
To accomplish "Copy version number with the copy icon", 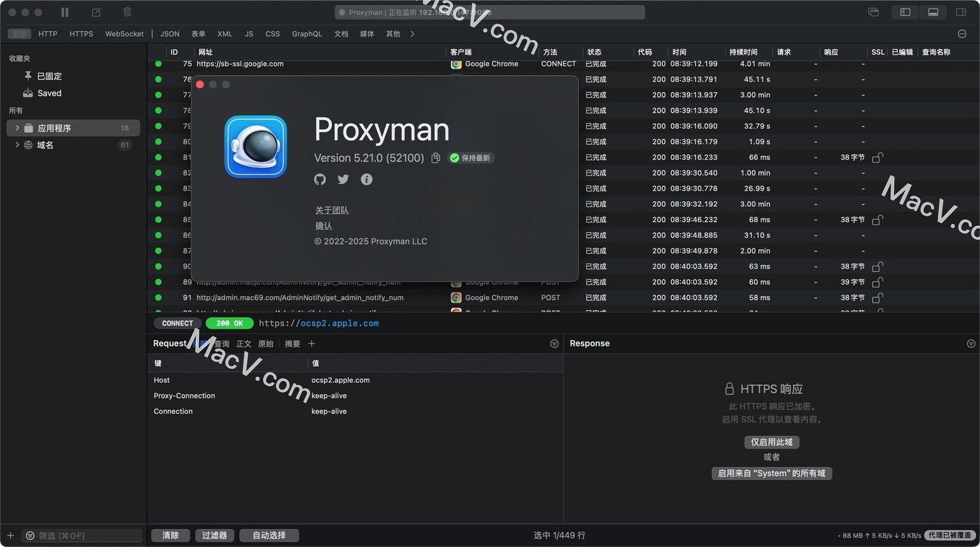I will (436, 158).
